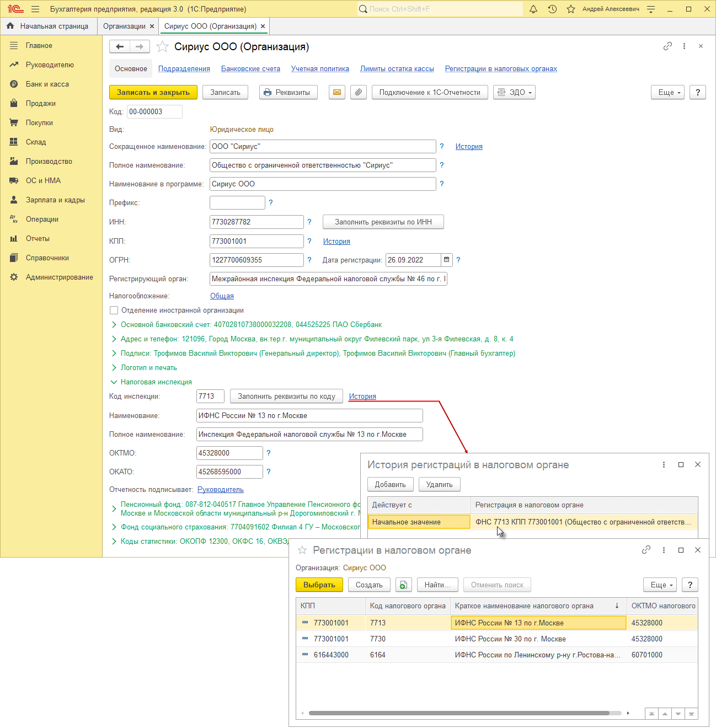This screenshot has width=716, height=728.
Task: Copy link to Сириус ООО organization form
Action: [667, 46]
